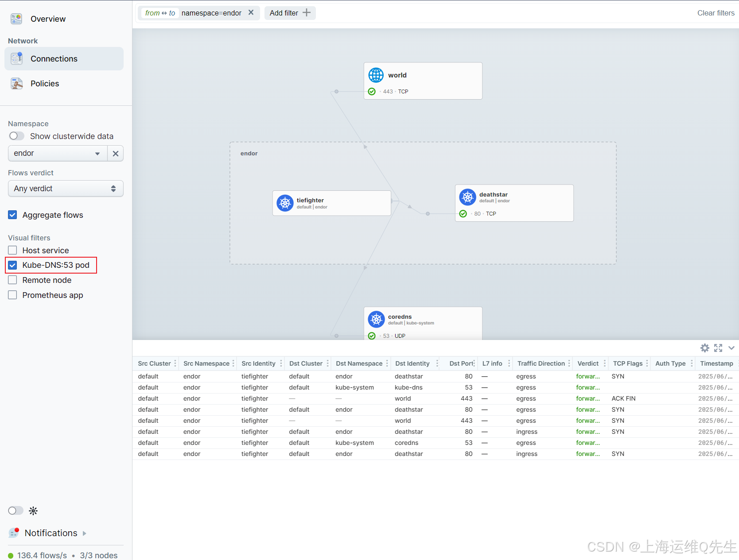Remove the namespace=endor filter
This screenshot has height=560, width=739.
click(251, 12)
